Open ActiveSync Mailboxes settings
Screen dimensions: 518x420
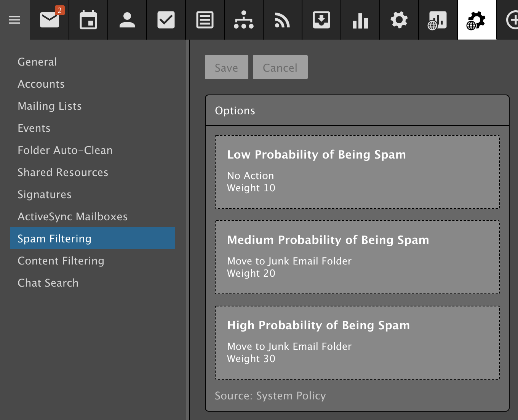click(x=73, y=216)
